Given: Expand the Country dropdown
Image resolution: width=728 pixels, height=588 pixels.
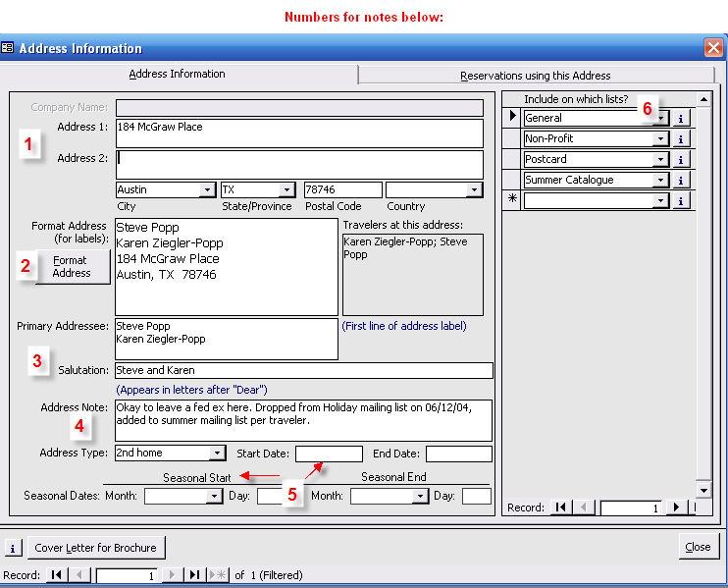Looking at the screenshot, I should 475,190.
